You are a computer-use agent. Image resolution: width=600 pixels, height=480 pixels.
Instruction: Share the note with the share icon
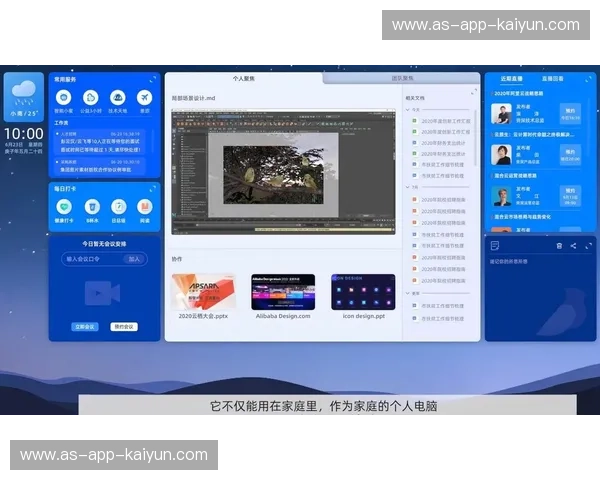click(573, 246)
